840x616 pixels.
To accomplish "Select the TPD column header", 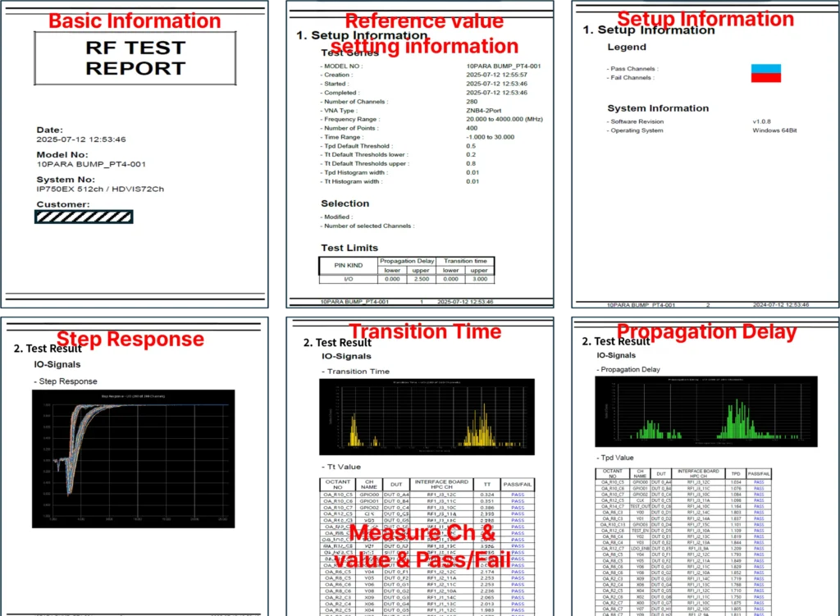I will tap(735, 473).
